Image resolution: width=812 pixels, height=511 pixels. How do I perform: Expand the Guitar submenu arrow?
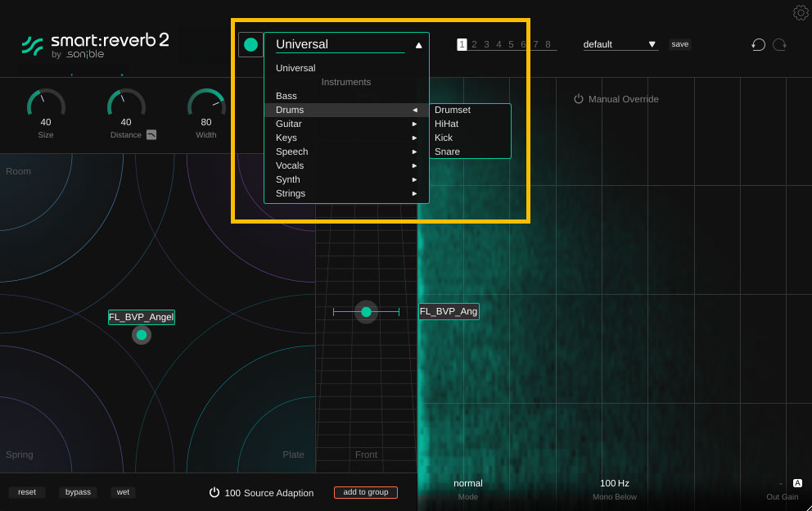tap(414, 124)
